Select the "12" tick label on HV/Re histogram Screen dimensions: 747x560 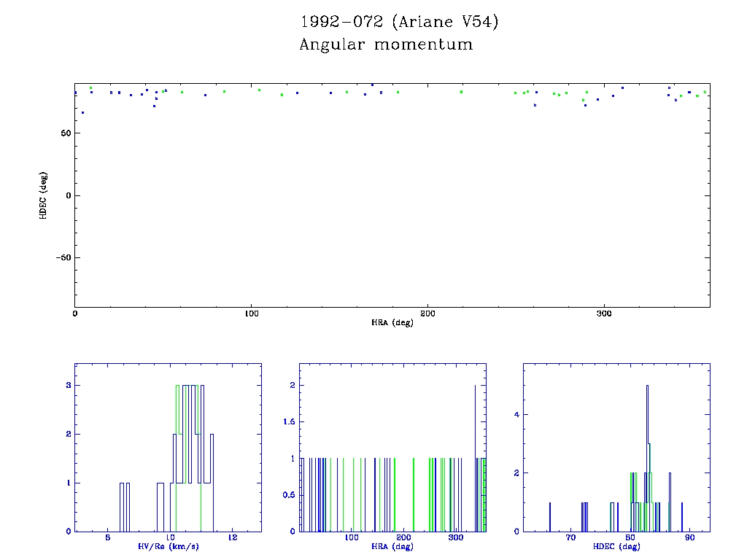coord(233,538)
